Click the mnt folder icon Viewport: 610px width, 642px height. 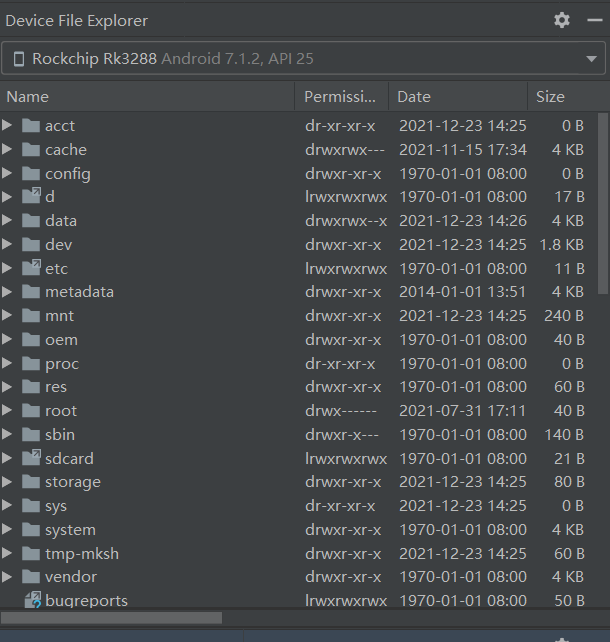[31, 316]
